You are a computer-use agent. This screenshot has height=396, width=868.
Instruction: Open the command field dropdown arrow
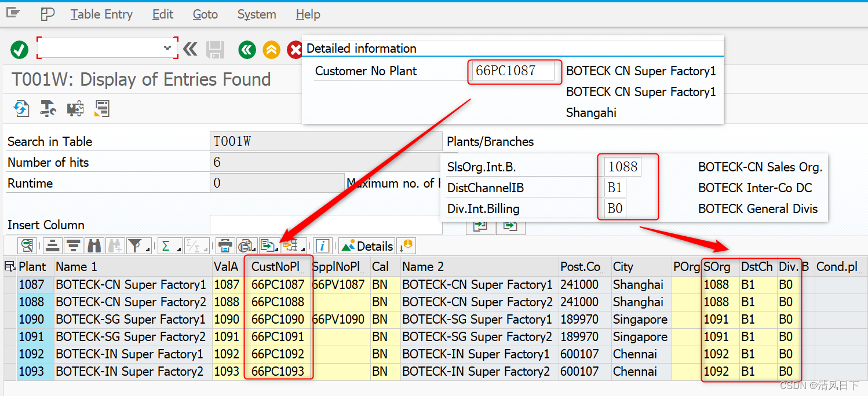168,49
